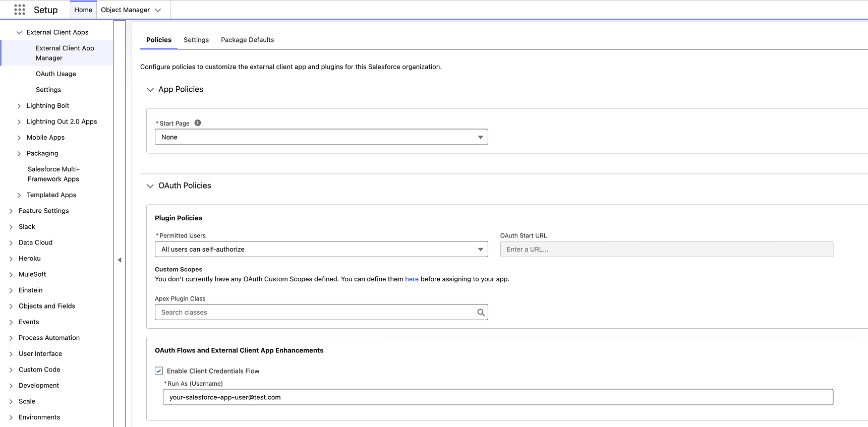Toggle Enable Client Credentials Flow checkbox
Viewport: 868px width, 427px height.
point(159,371)
